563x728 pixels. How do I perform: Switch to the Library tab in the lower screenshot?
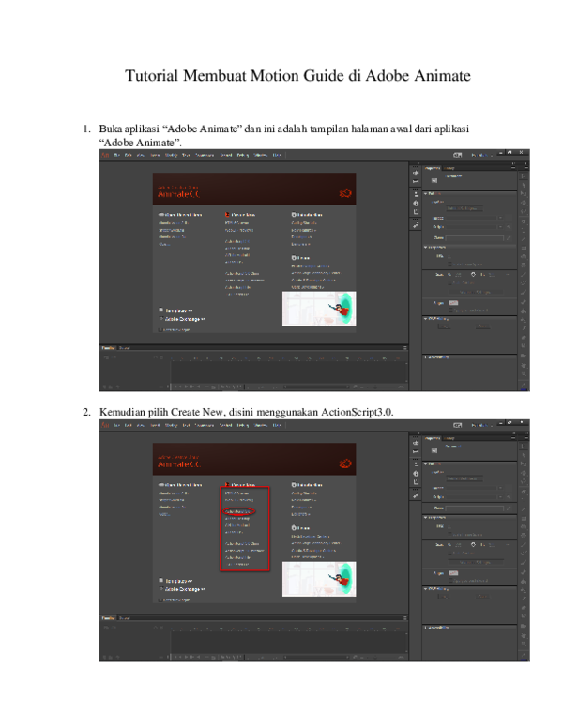tap(449, 437)
